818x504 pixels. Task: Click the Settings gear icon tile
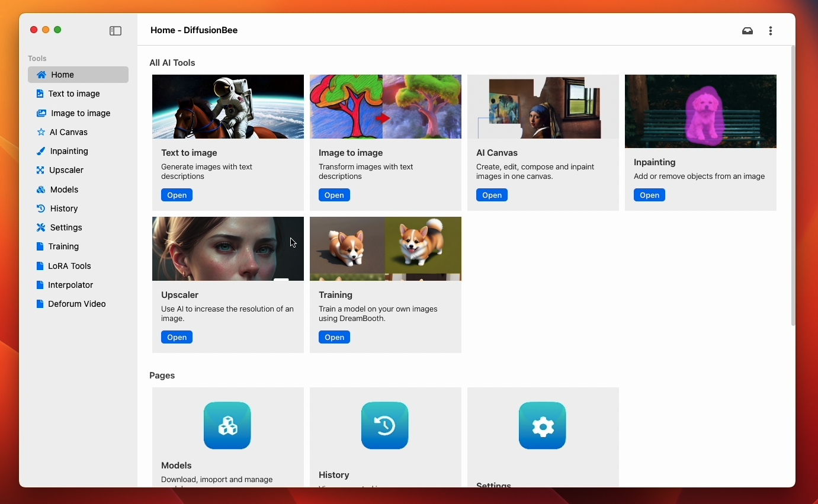tap(543, 425)
